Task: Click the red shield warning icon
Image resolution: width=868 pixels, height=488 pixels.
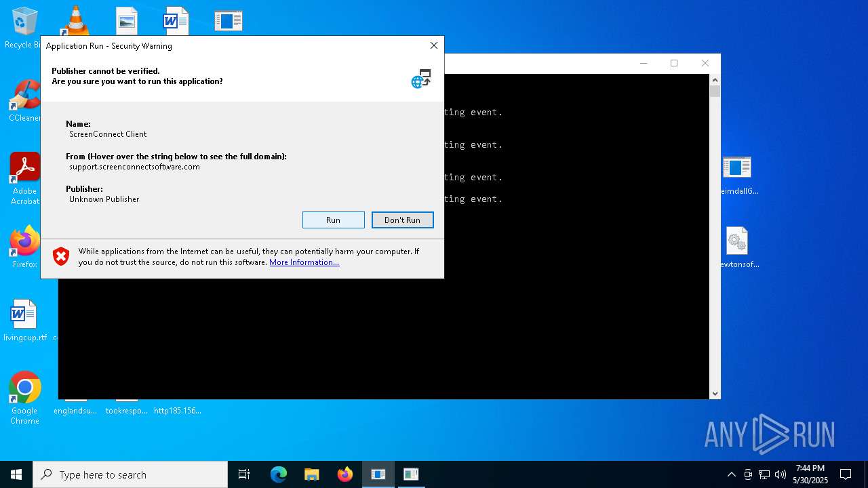Action: click(61, 256)
